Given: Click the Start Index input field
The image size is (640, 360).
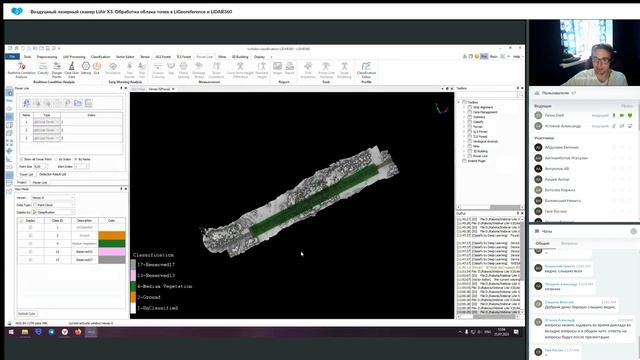Looking at the screenshot, I should click(x=81, y=167).
